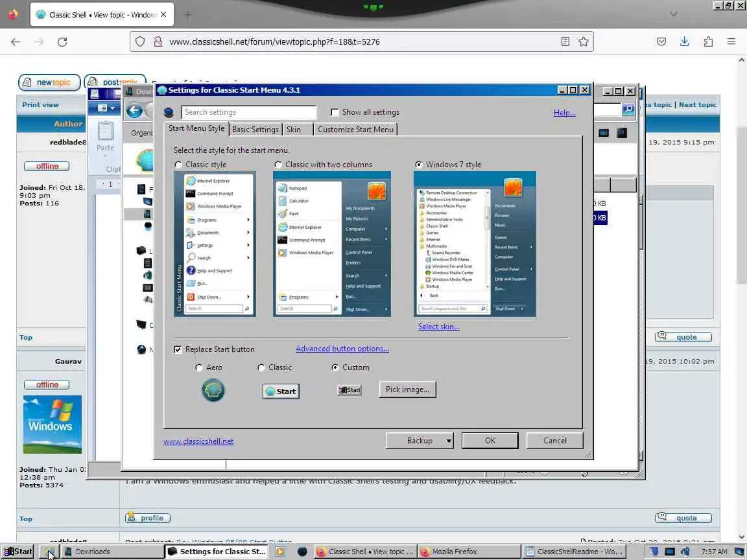
Task: Click the forum newtopic button
Action: pyautogui.click(x=49, y=82)
